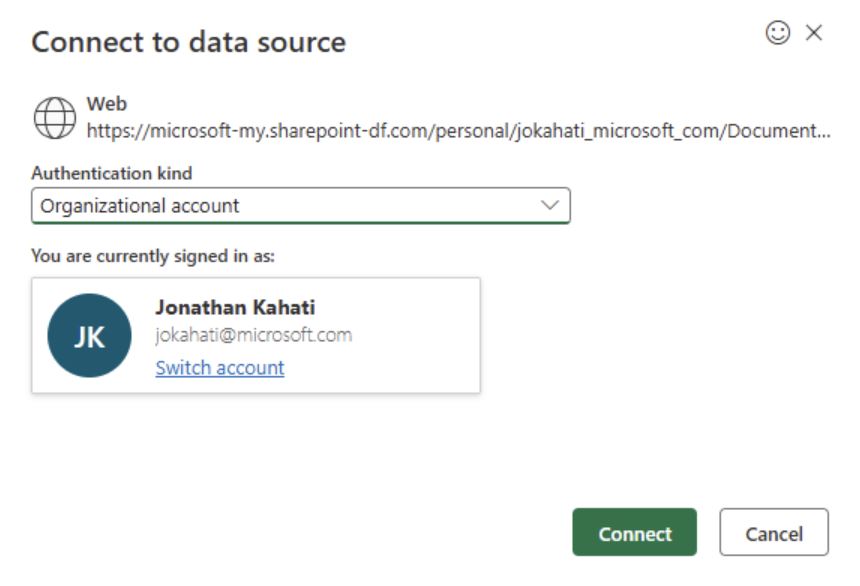Click the Jonathan Kahati name
Screen dimensions: 860x586
click(x=235, y=307)
